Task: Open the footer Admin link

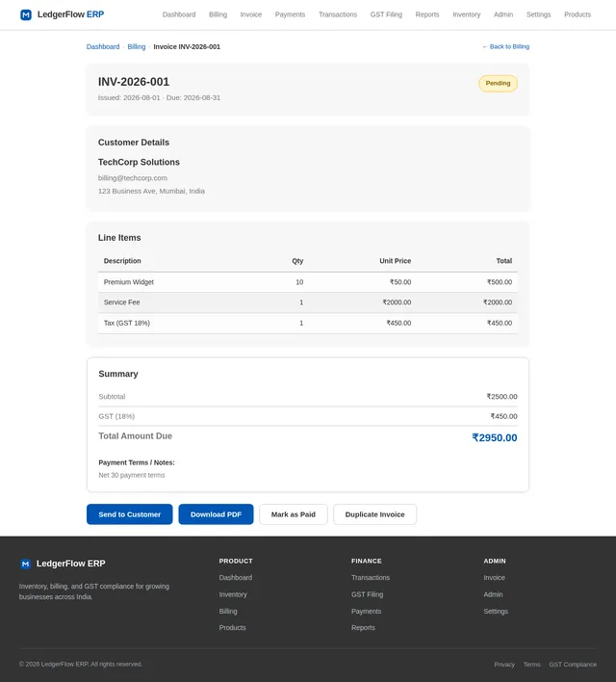Action: point(493,594)
